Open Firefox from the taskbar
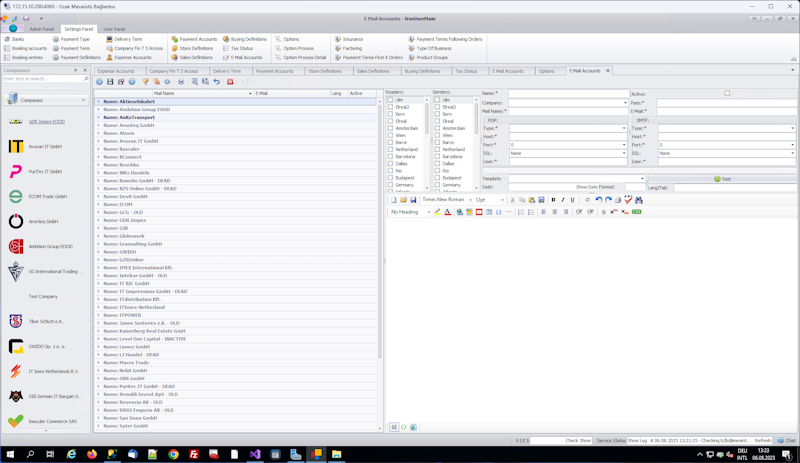The width and height of the screenshot is (800, 463). tap(92, 454)
